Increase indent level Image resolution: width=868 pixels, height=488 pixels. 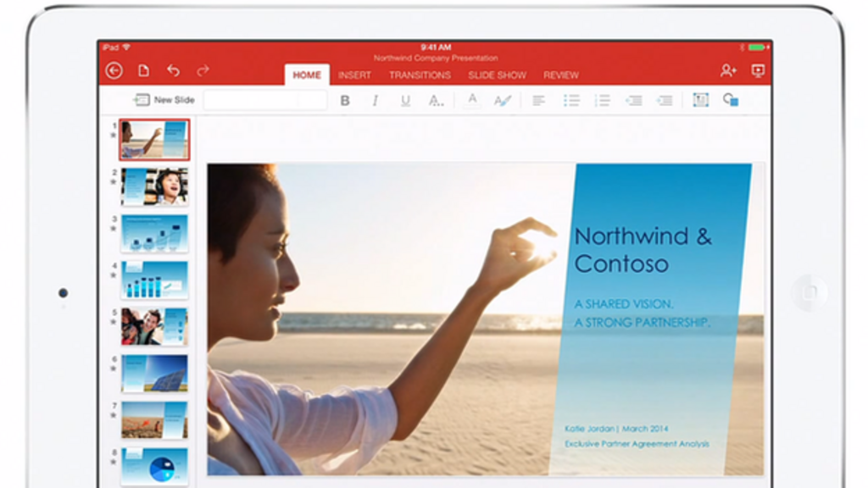(665, 100)
